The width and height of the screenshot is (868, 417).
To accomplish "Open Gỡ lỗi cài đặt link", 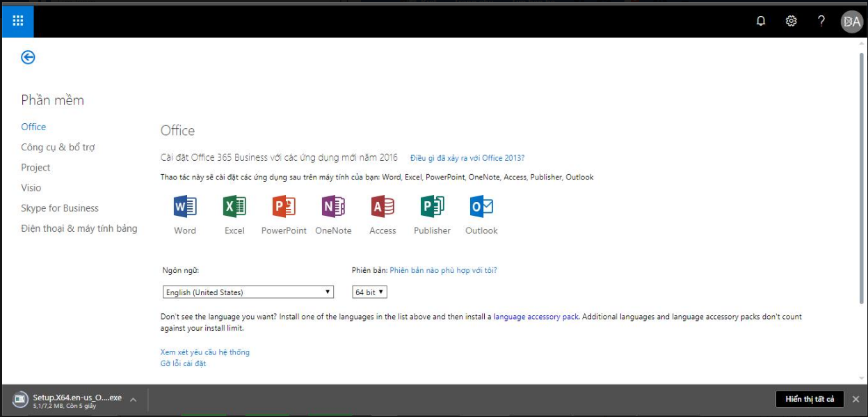I will [x=183, y=363].
